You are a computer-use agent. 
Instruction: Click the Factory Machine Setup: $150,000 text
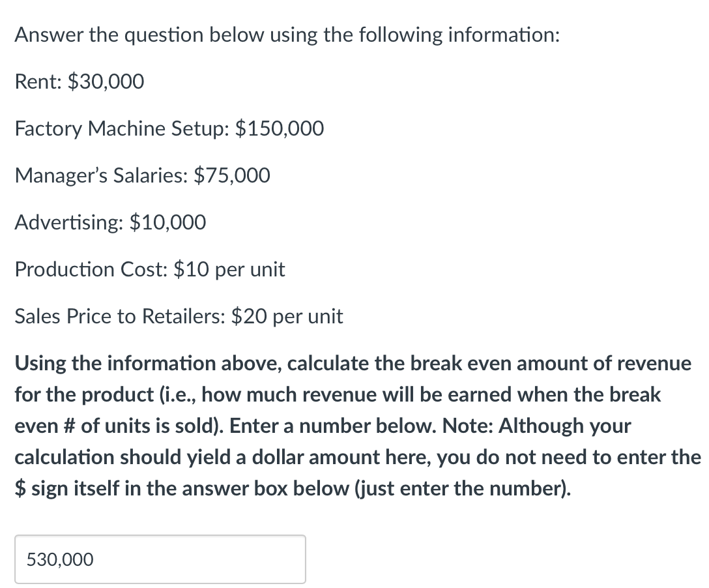[168, 128]
